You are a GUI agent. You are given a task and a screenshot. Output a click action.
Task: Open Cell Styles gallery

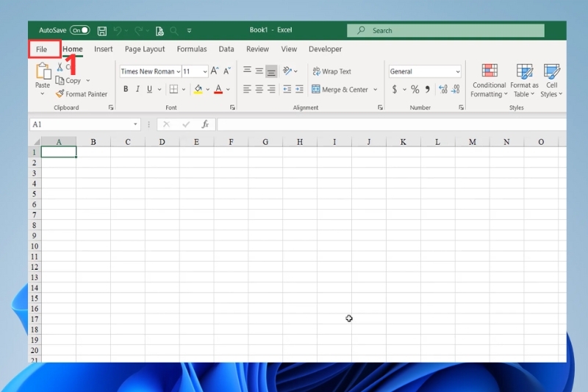(x=551, y=81)
